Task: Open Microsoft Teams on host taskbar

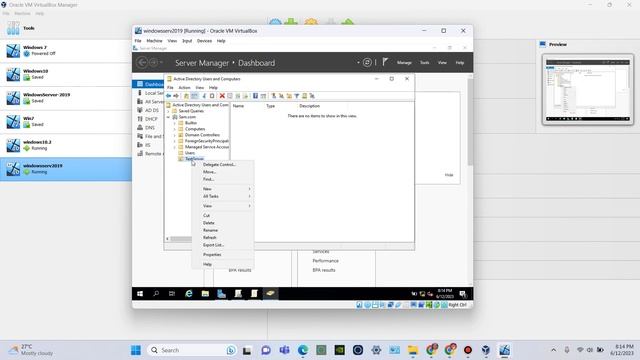Action: 284,350
